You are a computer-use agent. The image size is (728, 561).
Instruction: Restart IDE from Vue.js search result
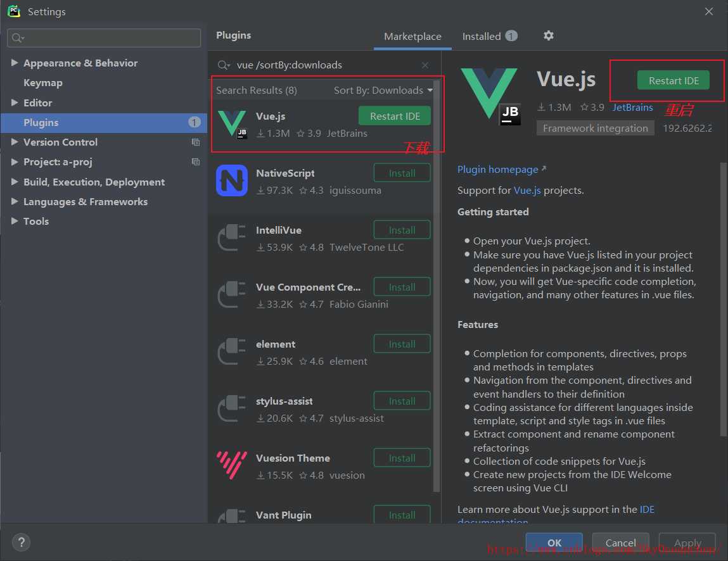pos(395,116)
